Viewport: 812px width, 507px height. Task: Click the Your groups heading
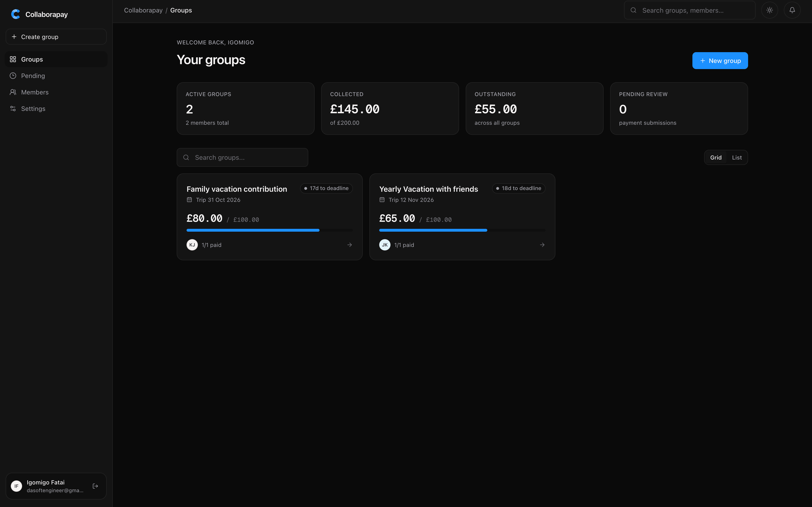coord(211,60)
